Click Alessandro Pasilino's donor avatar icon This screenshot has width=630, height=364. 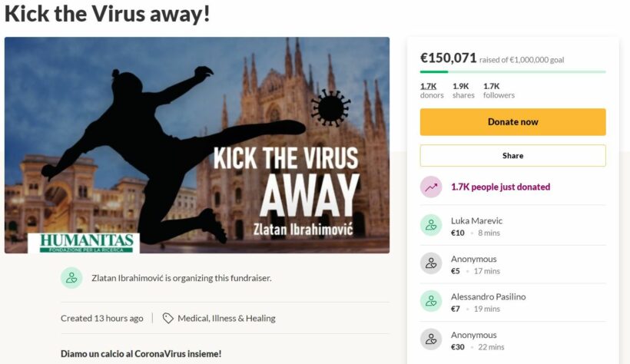[x=431, y=302]
